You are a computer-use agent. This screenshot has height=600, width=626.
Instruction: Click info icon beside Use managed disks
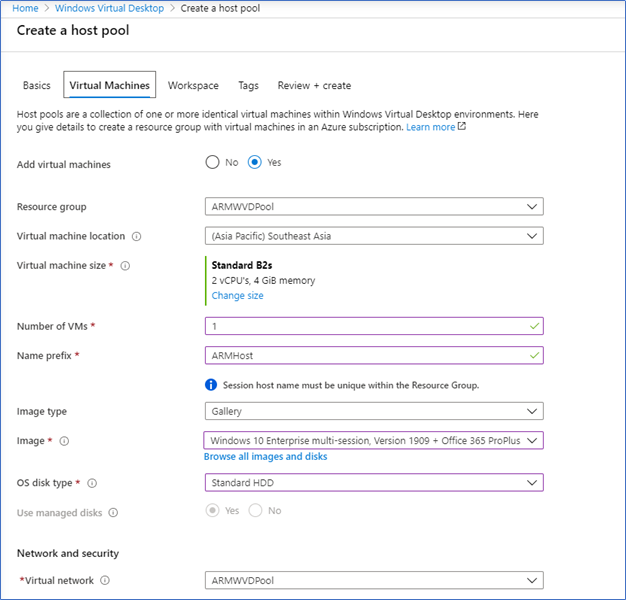(x=113, y=513)
